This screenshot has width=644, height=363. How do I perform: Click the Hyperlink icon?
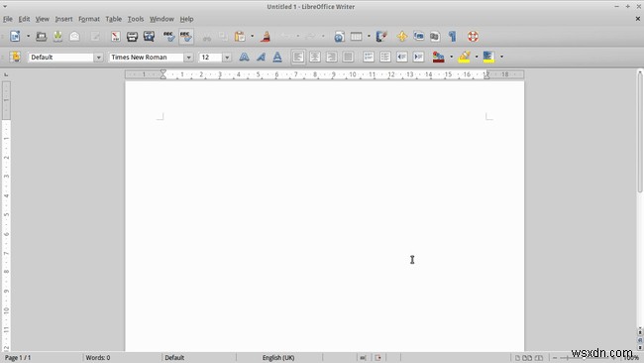point(339,36)
